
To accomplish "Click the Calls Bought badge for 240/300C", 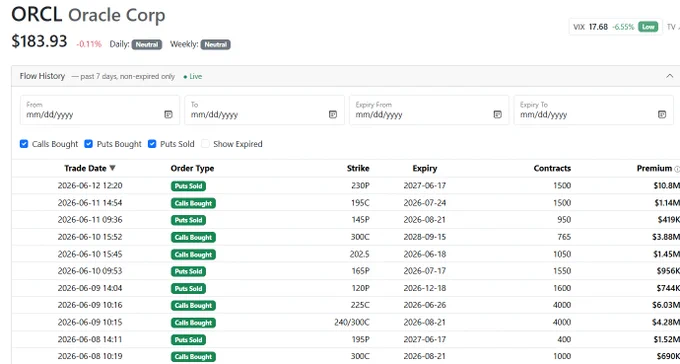I will coord(193,323).
